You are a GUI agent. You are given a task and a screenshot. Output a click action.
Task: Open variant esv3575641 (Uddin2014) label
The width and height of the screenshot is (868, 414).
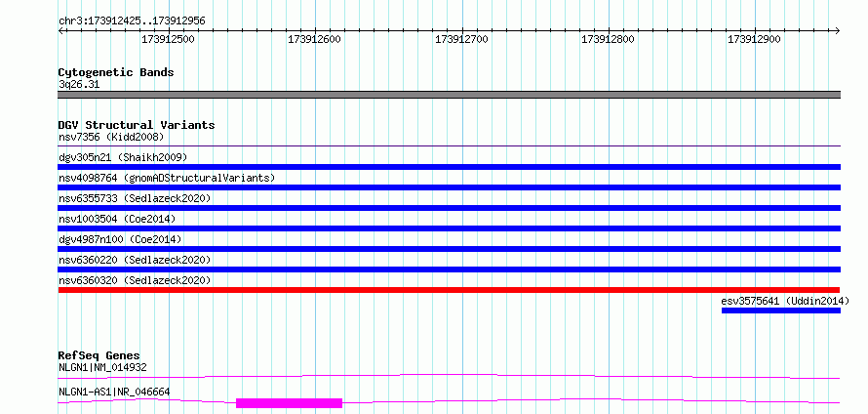(785, 301)
